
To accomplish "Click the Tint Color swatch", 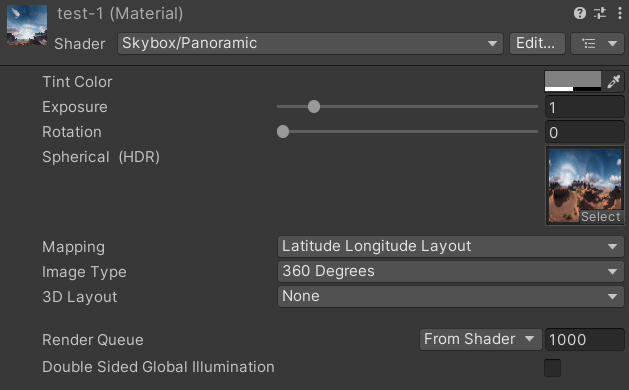I will tap(573, 81).
